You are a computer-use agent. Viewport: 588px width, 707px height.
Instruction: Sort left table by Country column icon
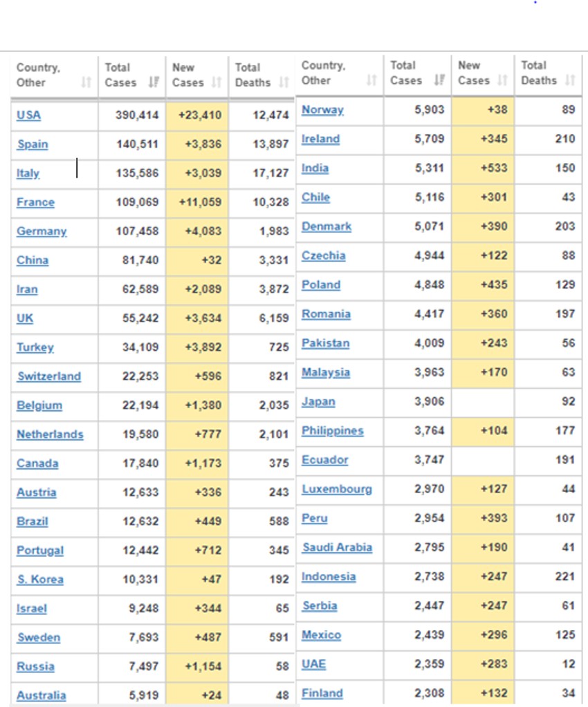coord(86,83)
